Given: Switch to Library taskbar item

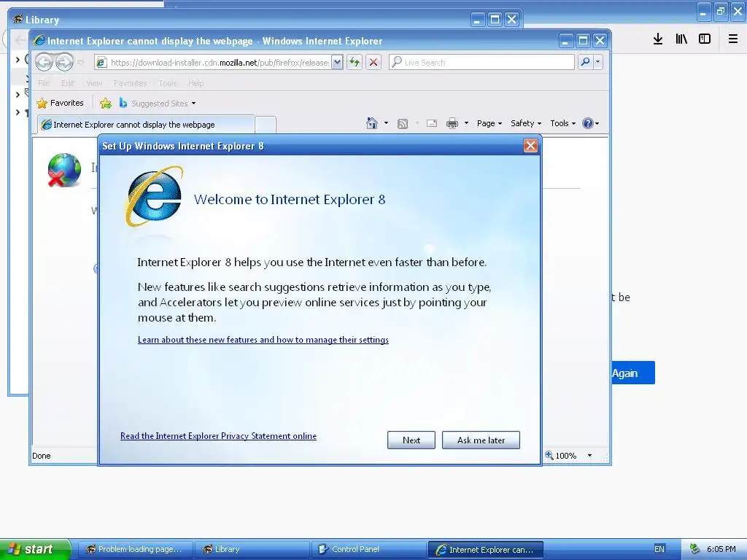Looking at the screenshot, I should (x=252, y=549).
